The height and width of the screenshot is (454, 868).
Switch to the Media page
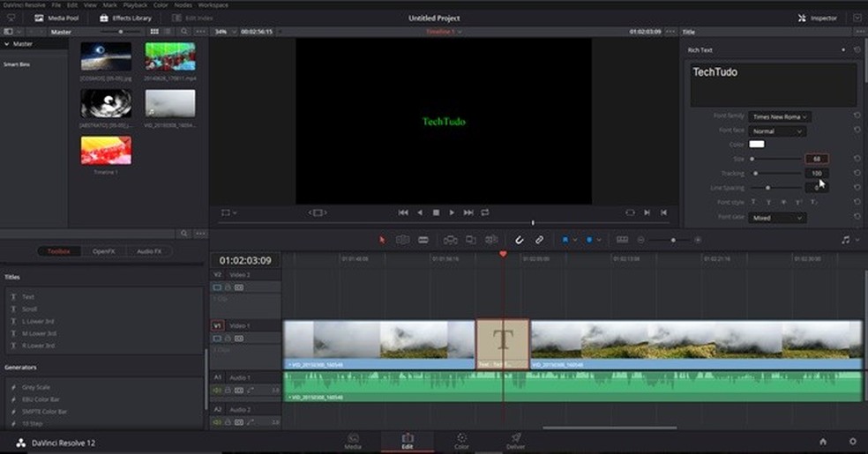point(353,442)
